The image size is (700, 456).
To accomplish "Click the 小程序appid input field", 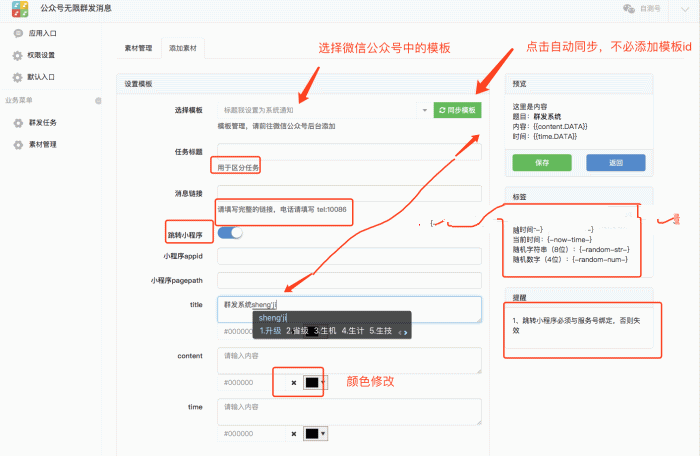I will click(349, 256).
